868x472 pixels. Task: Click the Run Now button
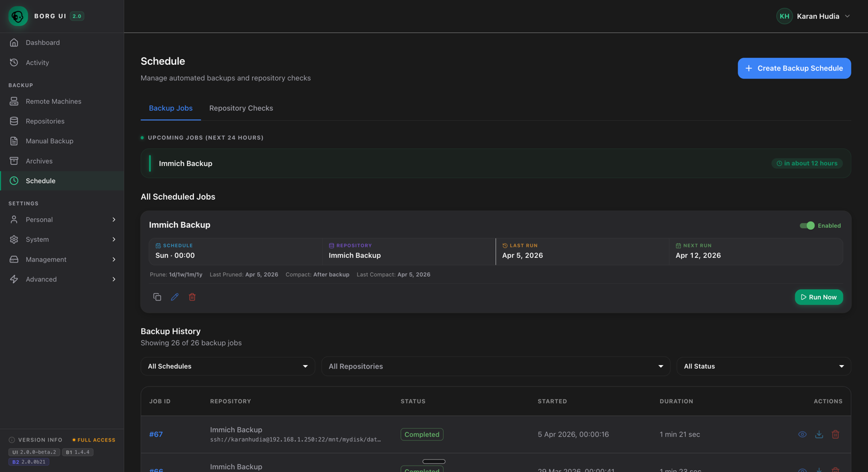[819, 297]
